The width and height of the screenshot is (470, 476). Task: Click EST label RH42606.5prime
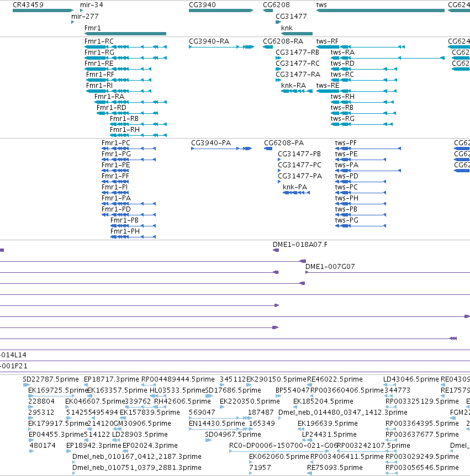(x=182, y=401)
